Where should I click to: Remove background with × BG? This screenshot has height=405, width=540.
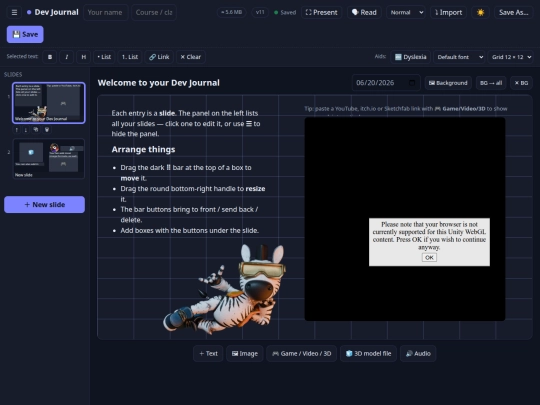(x=521, y=83)
